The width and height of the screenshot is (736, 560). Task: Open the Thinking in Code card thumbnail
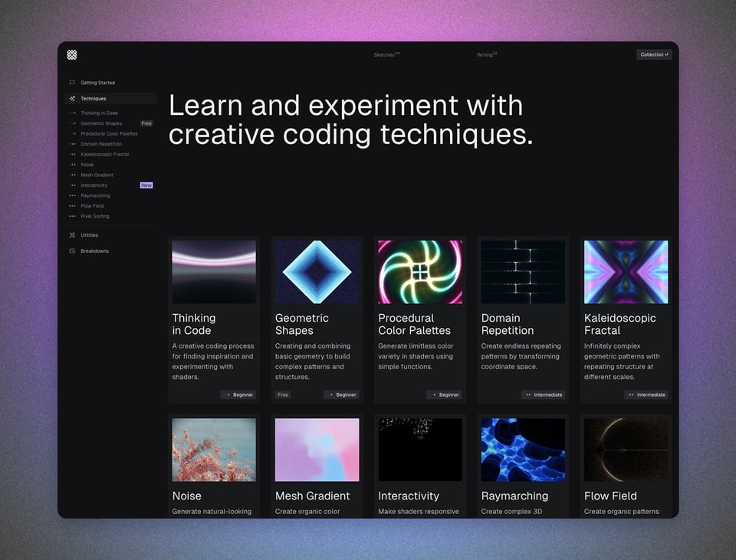[x=214, y=272]
